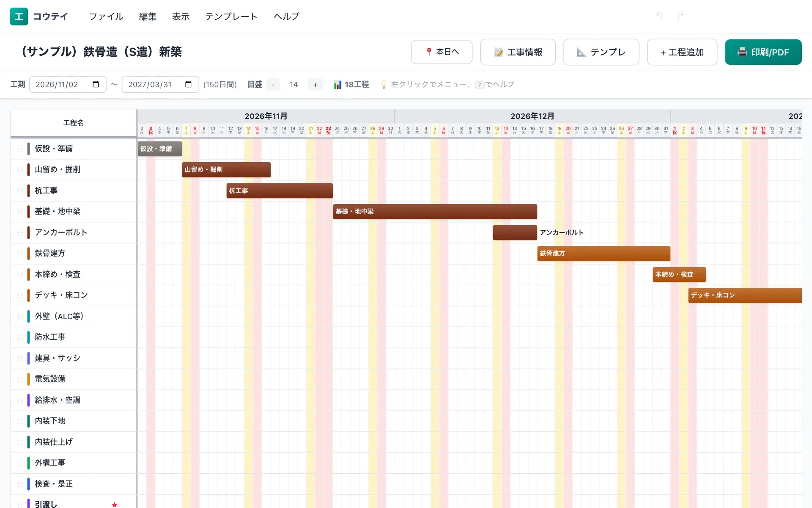This screenshot has width=812, height=508.
Task: Click the redo arrow icon
Action: tap(680, 16)
